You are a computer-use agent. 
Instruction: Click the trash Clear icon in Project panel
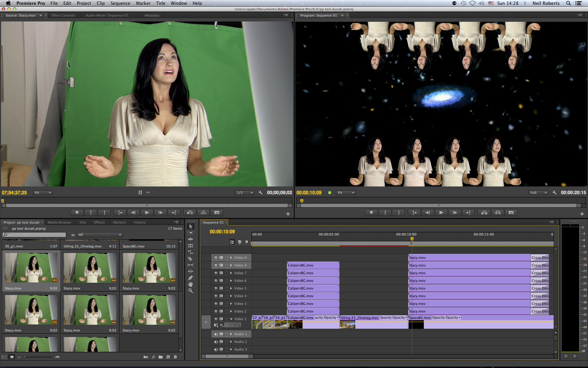(175, 357)
